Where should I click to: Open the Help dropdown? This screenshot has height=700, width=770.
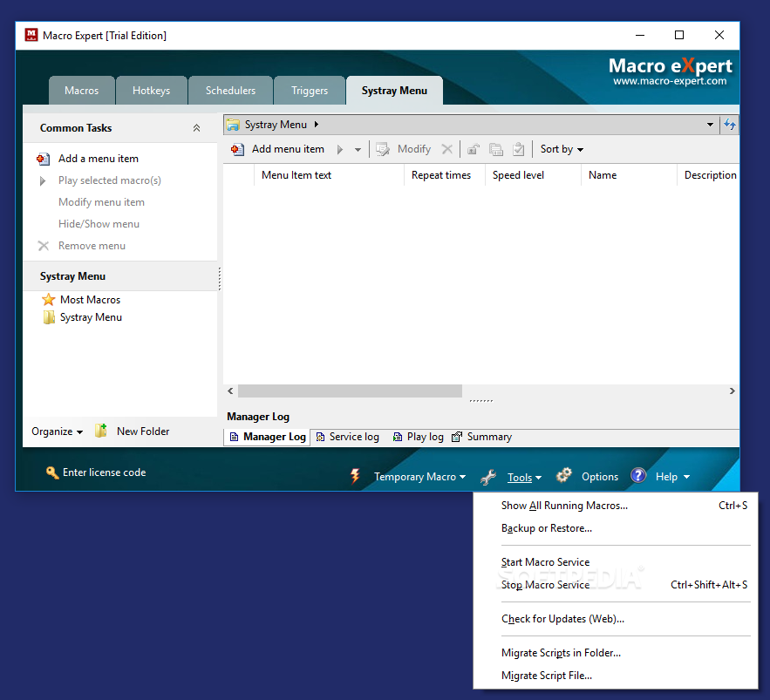point(672,477)
